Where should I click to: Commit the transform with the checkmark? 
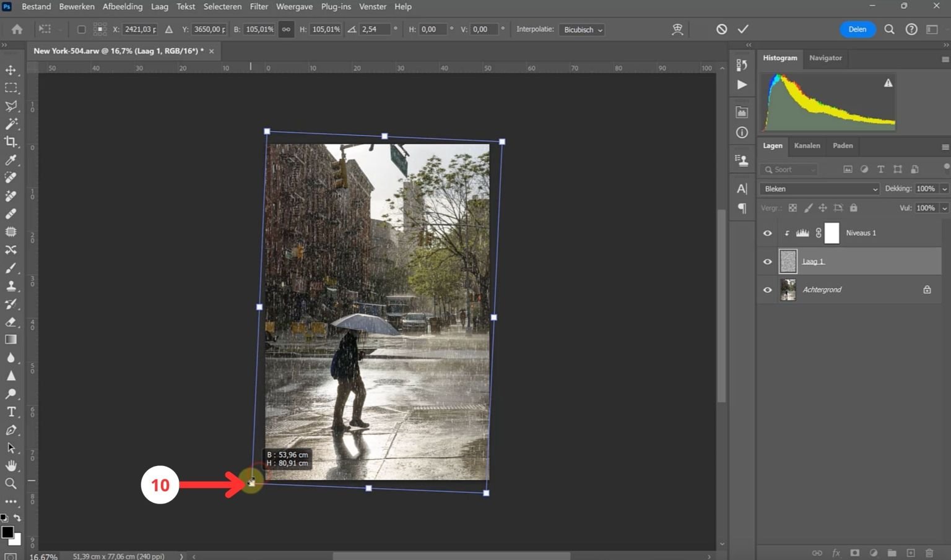[742, 28]
